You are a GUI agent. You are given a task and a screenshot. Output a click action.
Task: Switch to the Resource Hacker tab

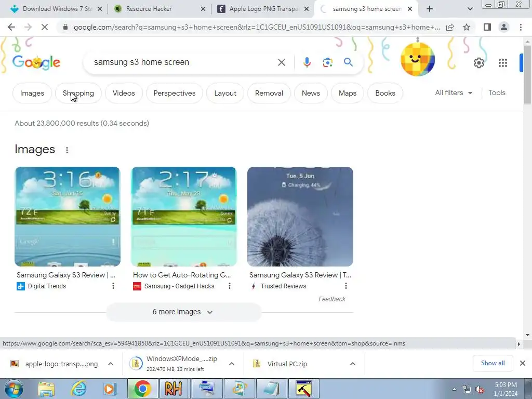159,9
